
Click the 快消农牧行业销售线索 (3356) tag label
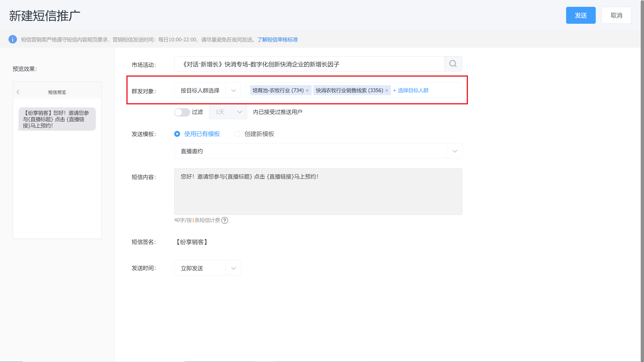(x=349, y=90)
